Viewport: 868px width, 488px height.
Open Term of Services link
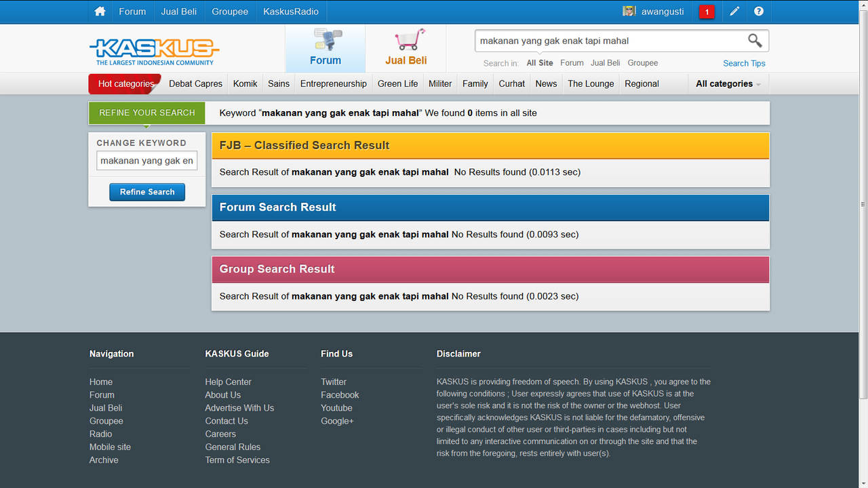[237, 460]
